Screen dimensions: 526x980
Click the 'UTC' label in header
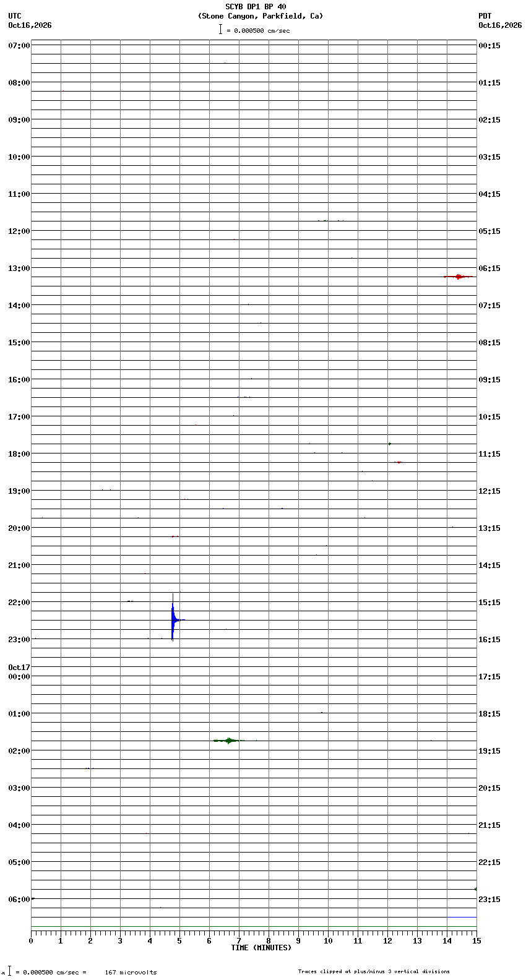click(15, 16)
